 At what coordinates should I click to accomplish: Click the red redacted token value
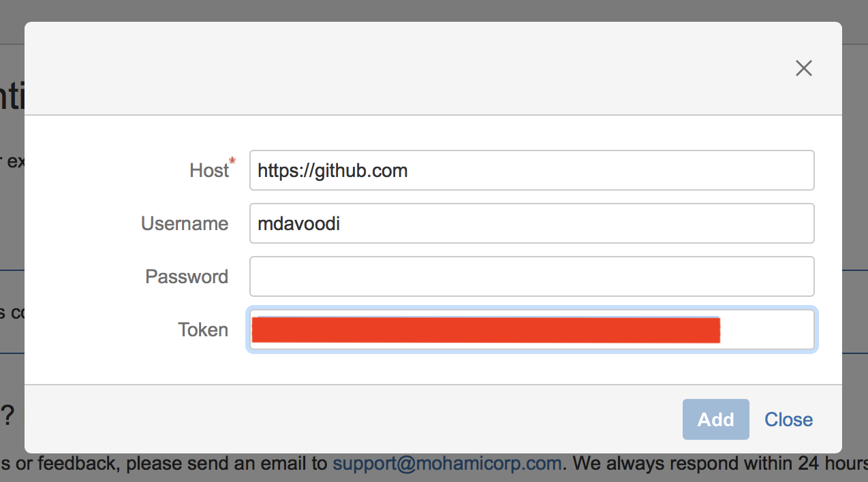tap(486, 330)
